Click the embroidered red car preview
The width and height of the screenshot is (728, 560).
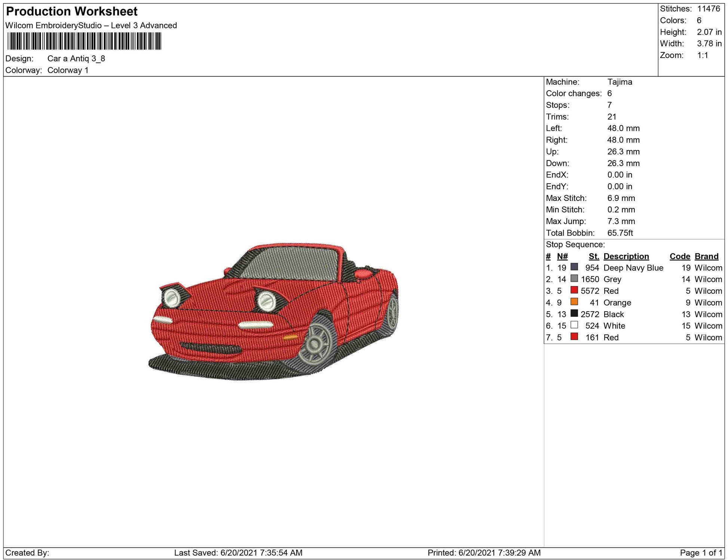point(273,312)
